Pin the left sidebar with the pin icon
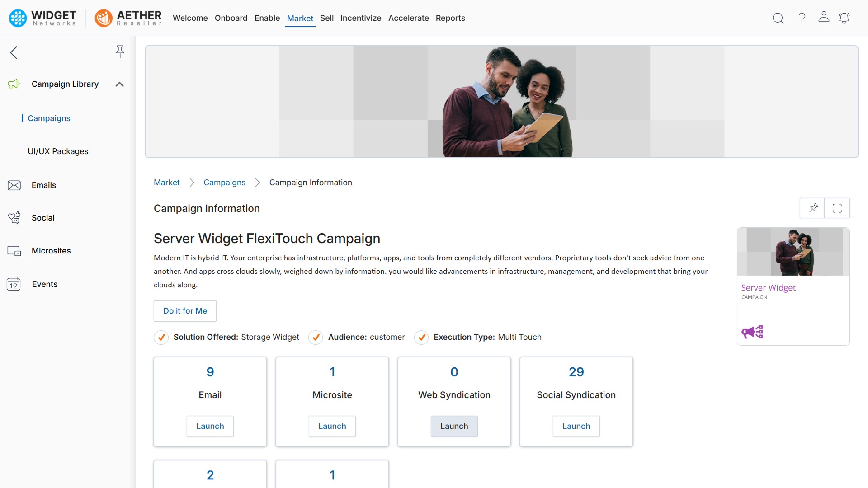 (x=120, y=52)
